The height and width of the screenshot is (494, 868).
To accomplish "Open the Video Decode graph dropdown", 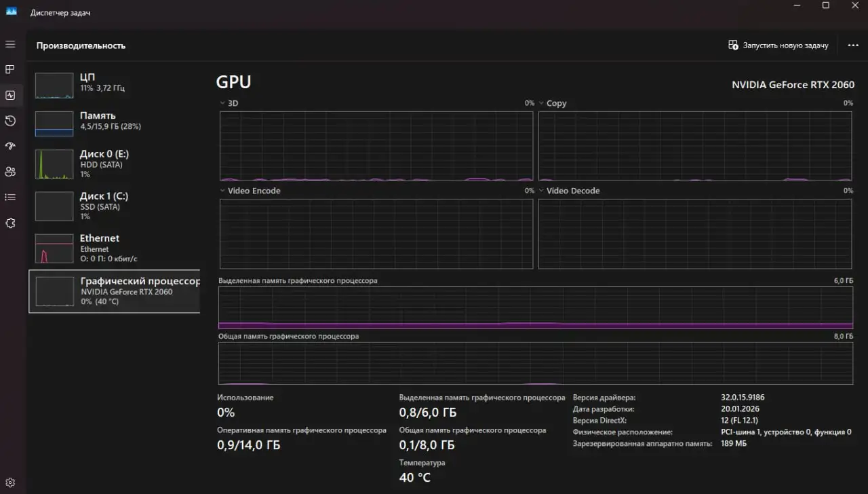I will 542,191.
